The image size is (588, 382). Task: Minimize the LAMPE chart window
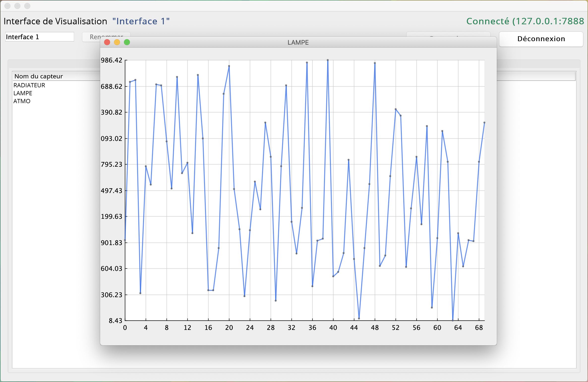pyautogui.click(x=117, y=42)
